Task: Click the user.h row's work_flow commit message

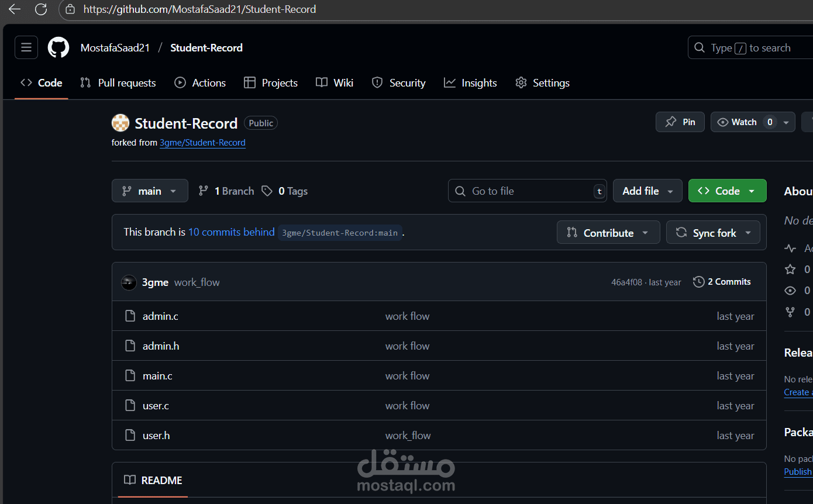Action: 408,436
